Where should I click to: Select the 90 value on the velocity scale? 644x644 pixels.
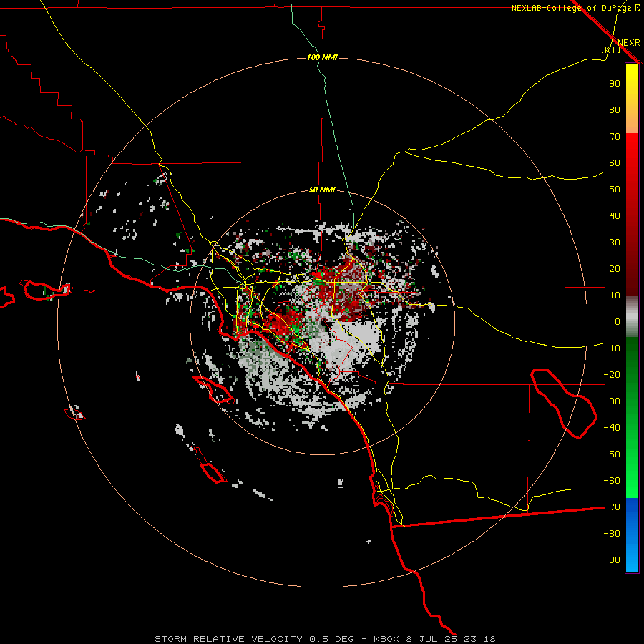(615, 84)
